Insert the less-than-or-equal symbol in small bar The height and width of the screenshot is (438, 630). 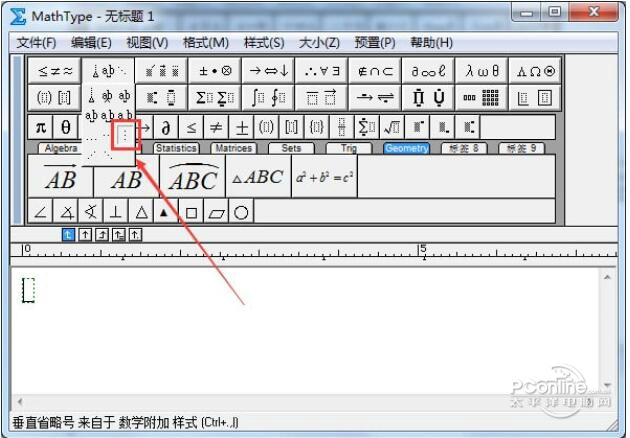tap(191, 128)
